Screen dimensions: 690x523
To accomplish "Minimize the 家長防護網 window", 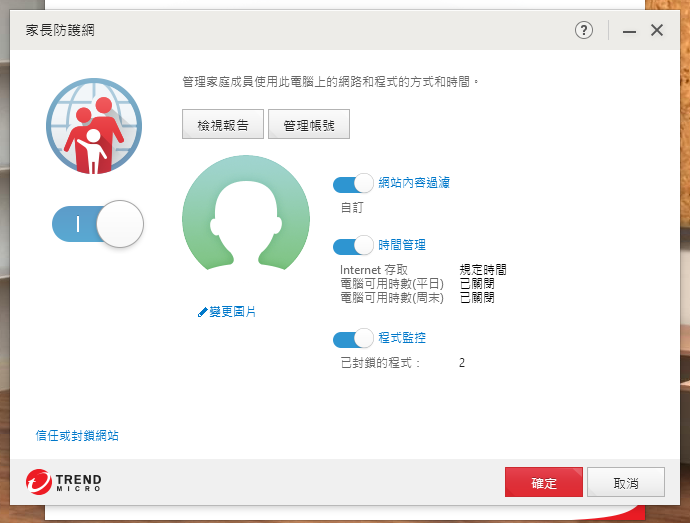I will [x=629, y=31].
